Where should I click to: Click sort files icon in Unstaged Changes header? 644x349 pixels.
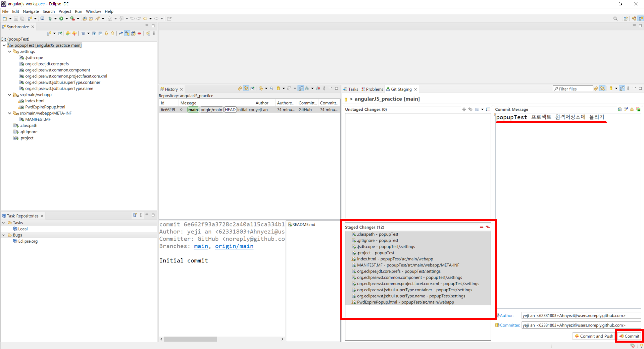point(488,109)
